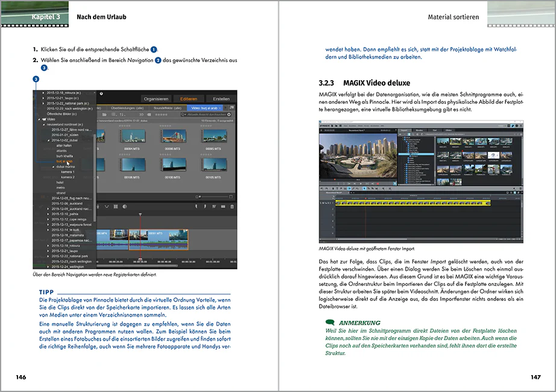Open the Erstellen tab

[221, 99]
